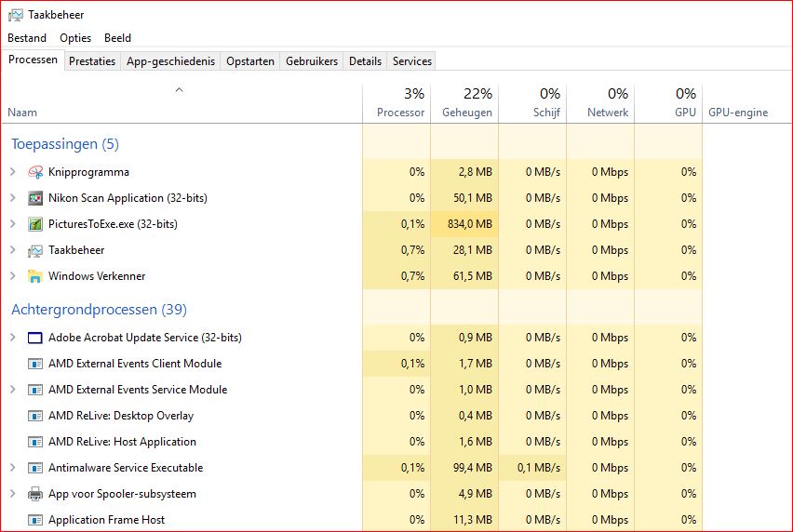Select the Windows Verkenner name text
Screen dimensions: 793x532
(97, 276)
